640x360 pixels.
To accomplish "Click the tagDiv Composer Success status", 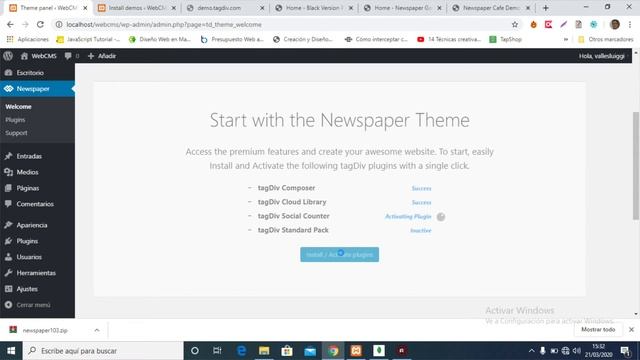I will 421,188.
